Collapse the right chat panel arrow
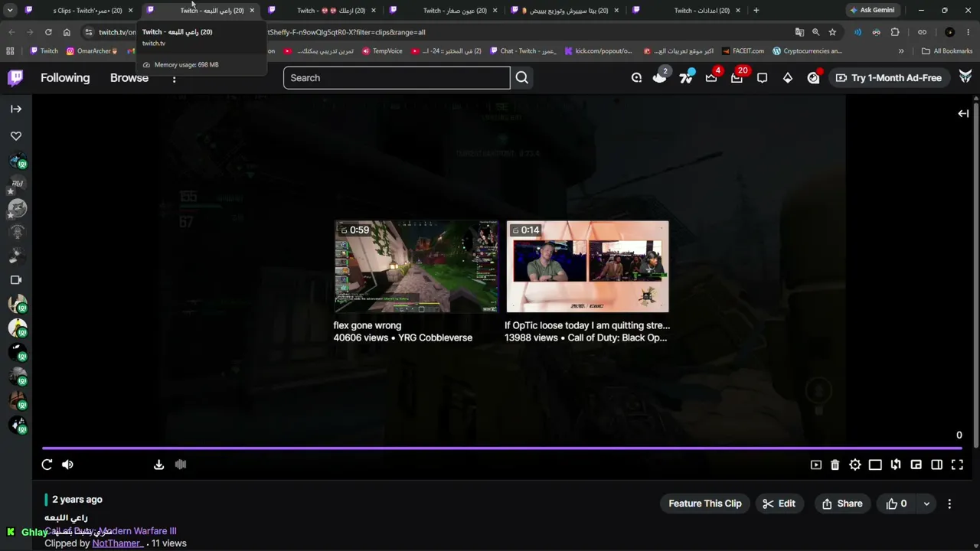Screen dimensions: 980x551 (963, 113)
